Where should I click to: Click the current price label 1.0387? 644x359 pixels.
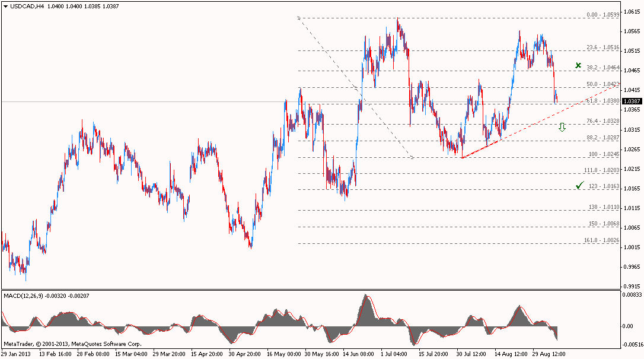(x=630, y=101)
